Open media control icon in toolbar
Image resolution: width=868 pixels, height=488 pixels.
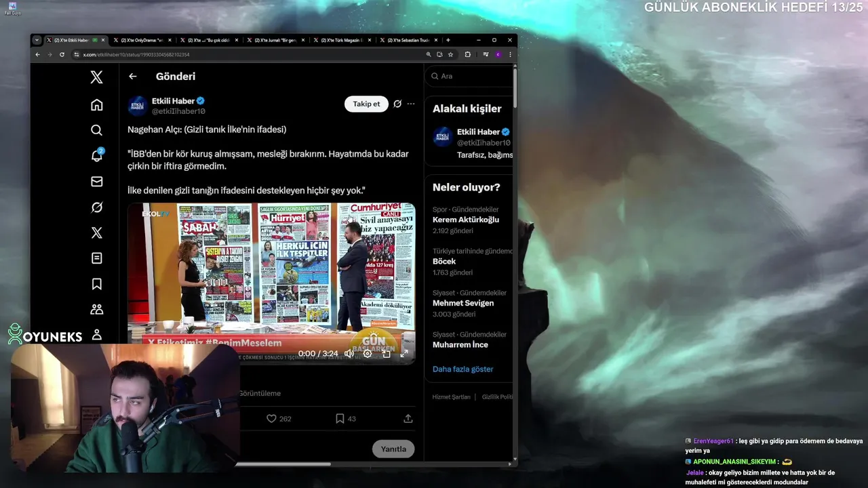pos(486,54)
